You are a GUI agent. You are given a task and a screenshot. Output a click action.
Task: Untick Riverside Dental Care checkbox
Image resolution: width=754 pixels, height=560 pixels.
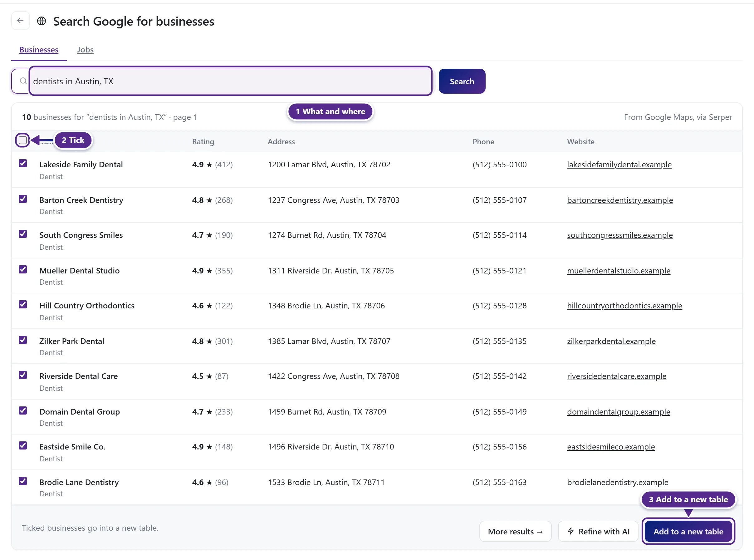pos(23,375)
